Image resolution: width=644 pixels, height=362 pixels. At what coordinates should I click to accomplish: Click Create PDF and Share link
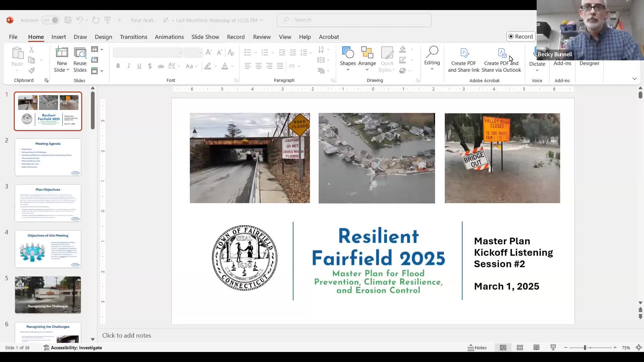pos(464,60)
